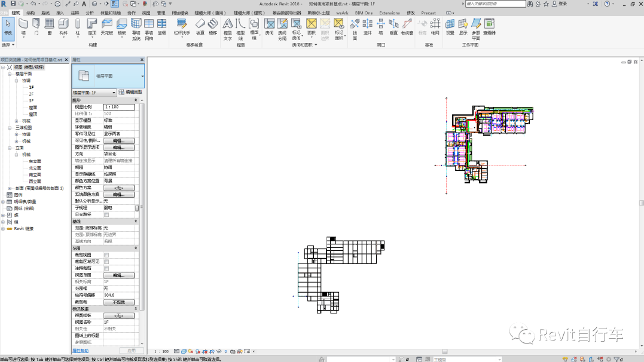
Task: Open the 注释 ribbon tab
Action: 75,13
